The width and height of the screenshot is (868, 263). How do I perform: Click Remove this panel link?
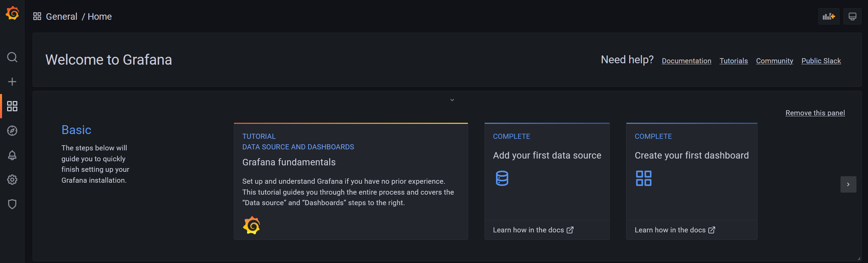coord(815,113)
